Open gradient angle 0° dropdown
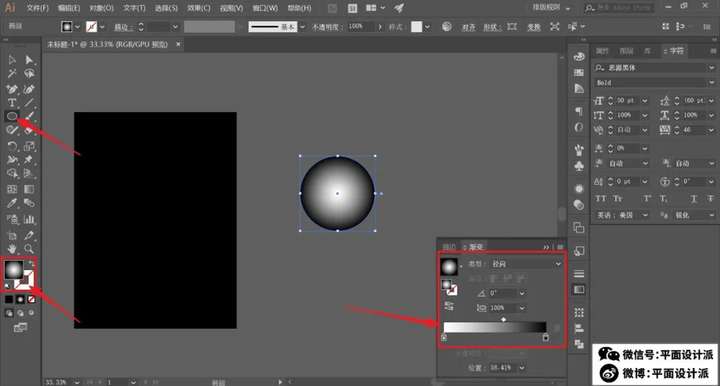 [x=522, y=293]
